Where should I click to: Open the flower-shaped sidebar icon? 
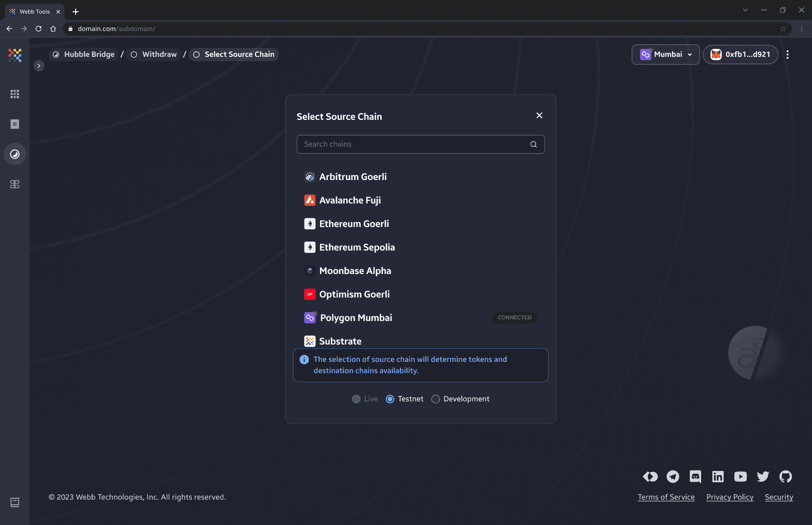coord(15,184)
